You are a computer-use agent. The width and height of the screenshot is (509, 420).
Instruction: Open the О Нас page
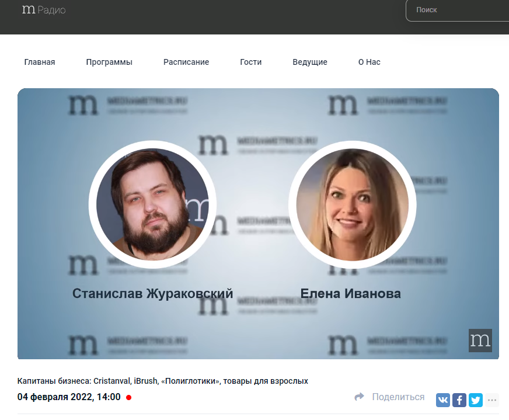pos(369,62)
